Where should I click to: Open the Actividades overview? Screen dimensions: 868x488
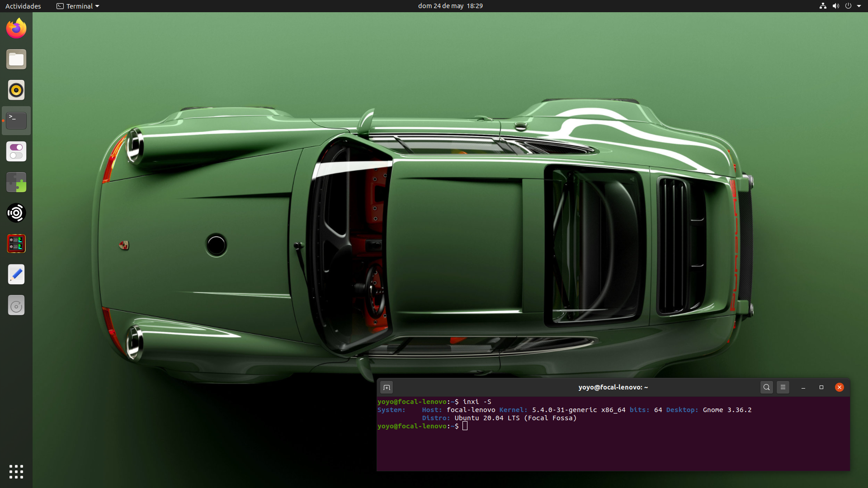tap(23, 6)
